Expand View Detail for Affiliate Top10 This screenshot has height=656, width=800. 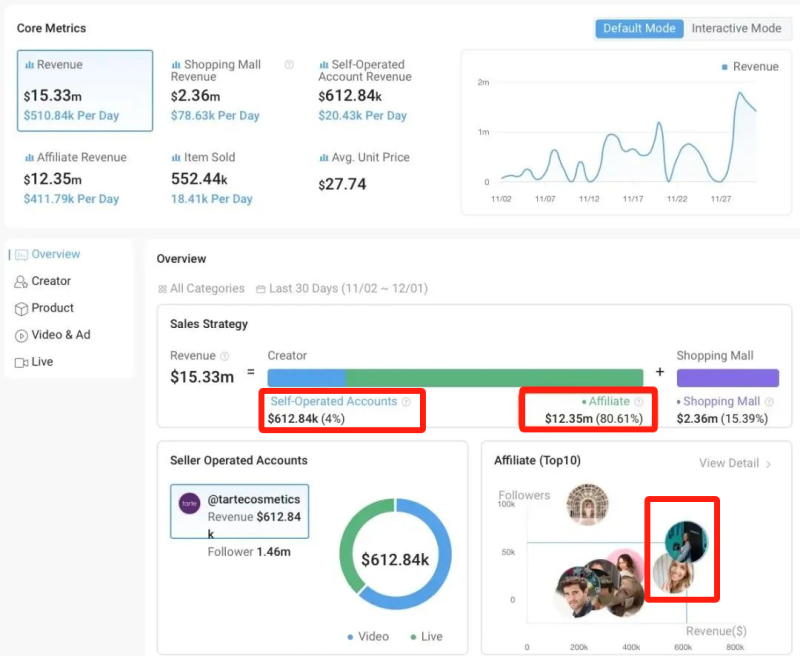click(x=735, y=464)
